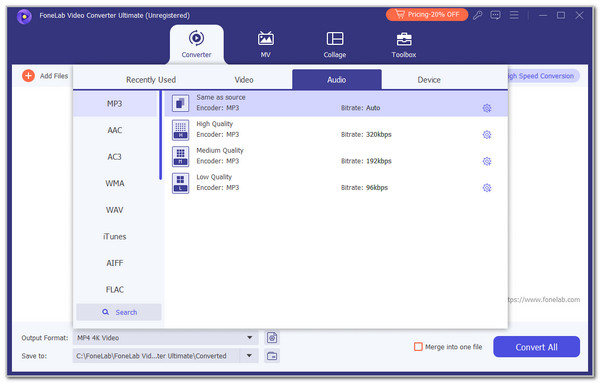Open the Collage tab

coord(335,44)
